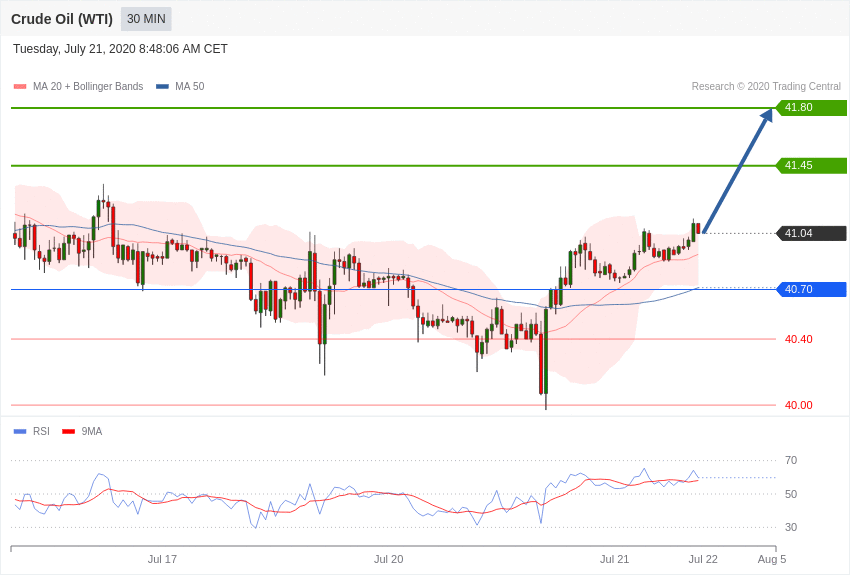This screenshot has width=850, height=576.
Task: Select the Jul 17 date axis marker
Action: pos(162,559)
